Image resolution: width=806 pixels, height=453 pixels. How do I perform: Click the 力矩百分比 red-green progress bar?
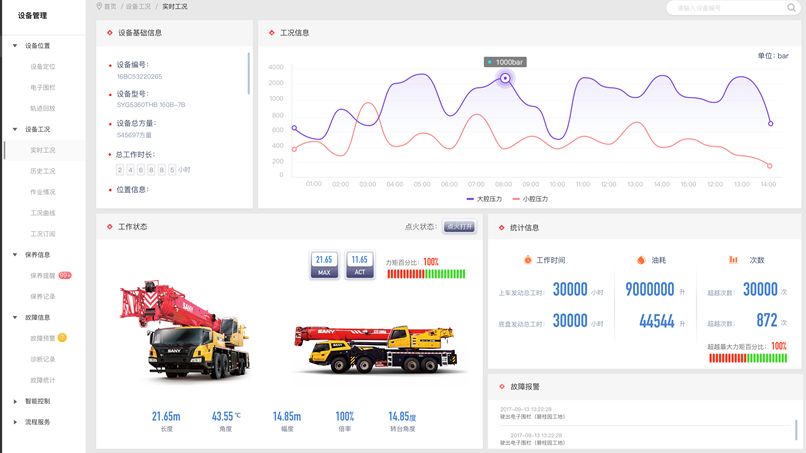click(426, 273)
